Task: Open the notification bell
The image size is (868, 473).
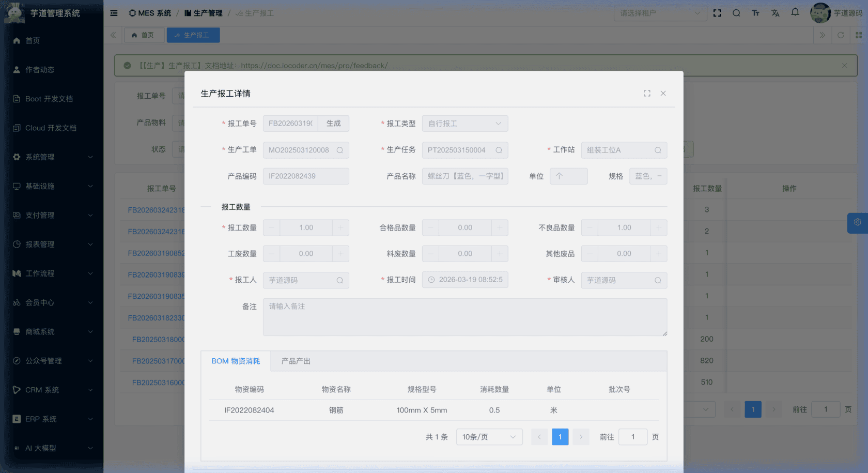Action: coord(795,13)
